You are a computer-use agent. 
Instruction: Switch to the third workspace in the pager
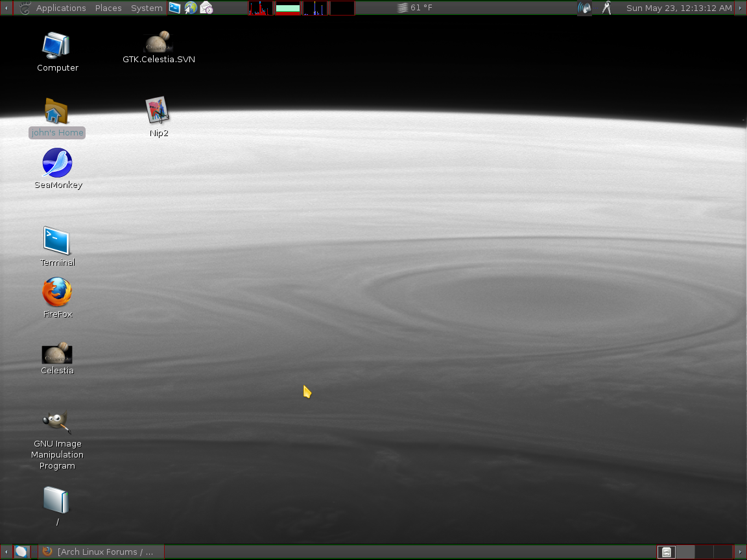click(704, 552)
